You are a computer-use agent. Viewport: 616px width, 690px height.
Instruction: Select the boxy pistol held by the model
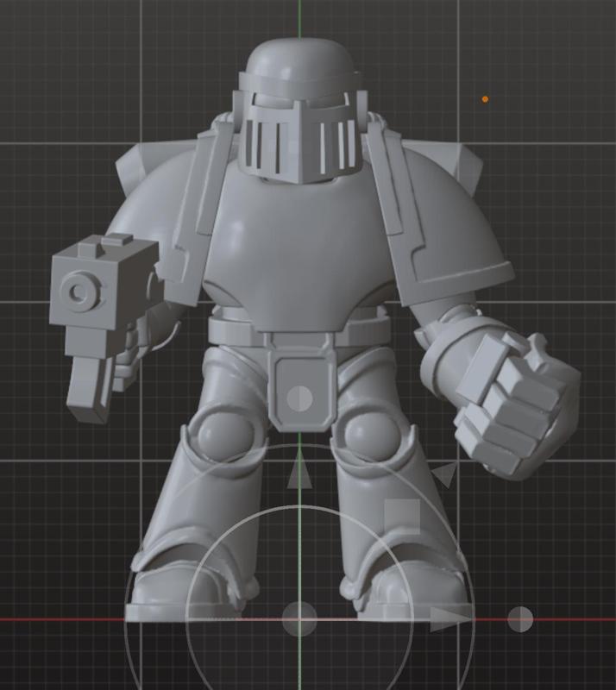tap(104, 328)
